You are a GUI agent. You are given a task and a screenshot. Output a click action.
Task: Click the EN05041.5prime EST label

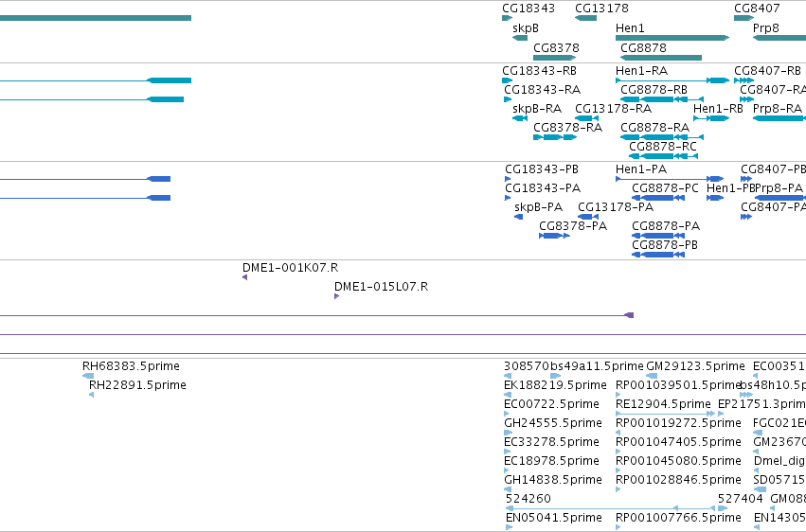pyautogui.click(x=554, y=518)
